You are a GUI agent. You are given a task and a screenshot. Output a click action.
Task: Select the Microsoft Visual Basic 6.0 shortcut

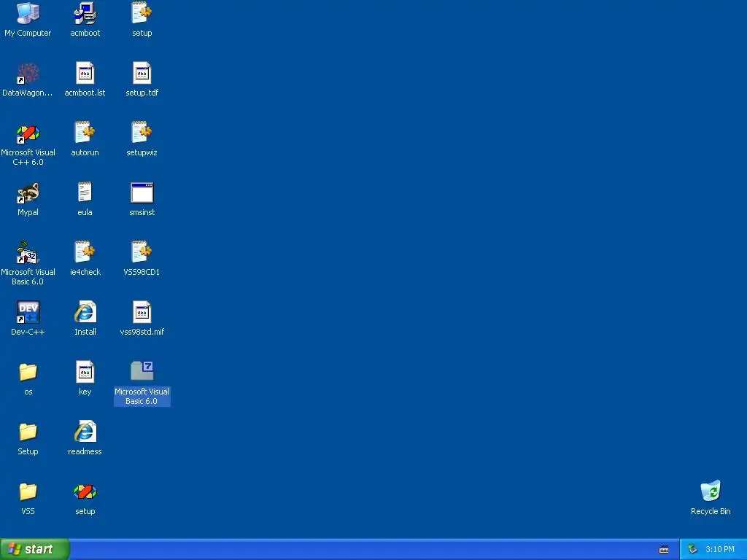[28, 252]
